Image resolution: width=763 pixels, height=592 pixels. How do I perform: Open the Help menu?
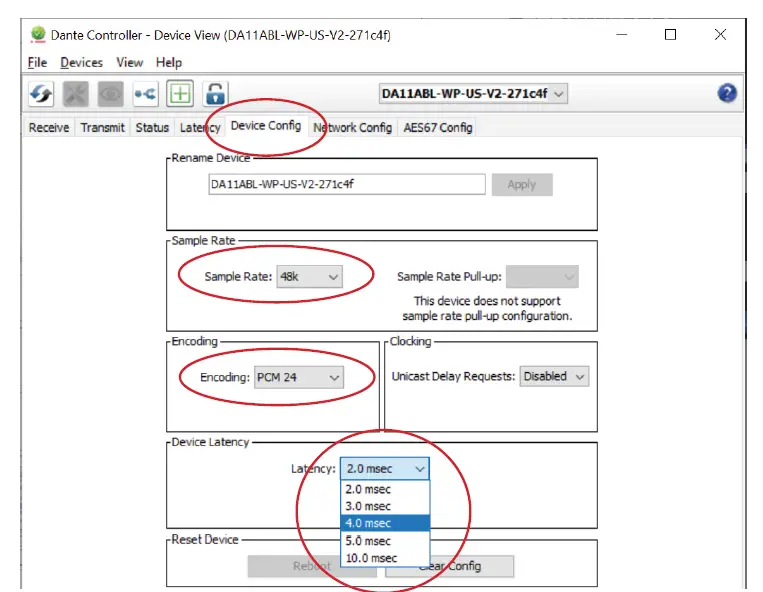click(169, 63)
